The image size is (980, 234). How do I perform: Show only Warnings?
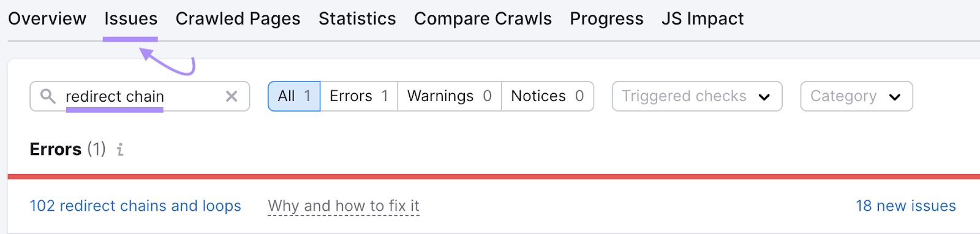(450, 96)
